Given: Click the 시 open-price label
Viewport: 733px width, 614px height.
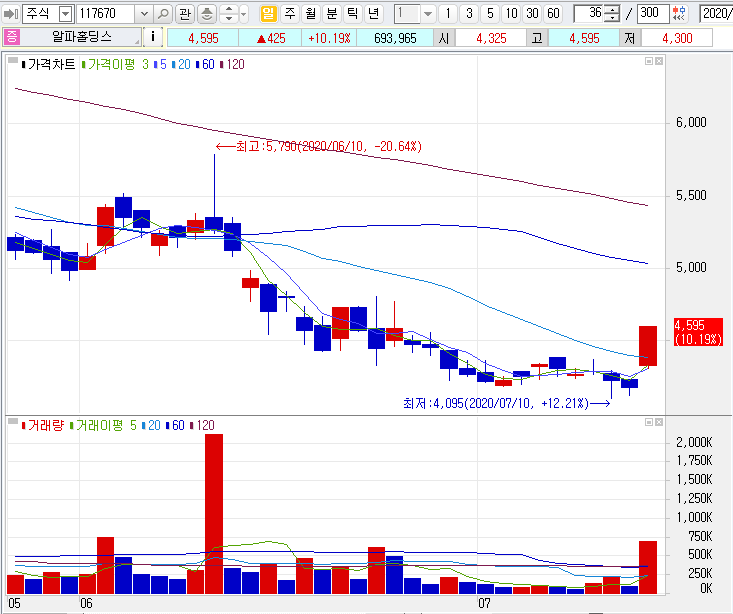Looking at the screenshot, I should tap(444, 38).
